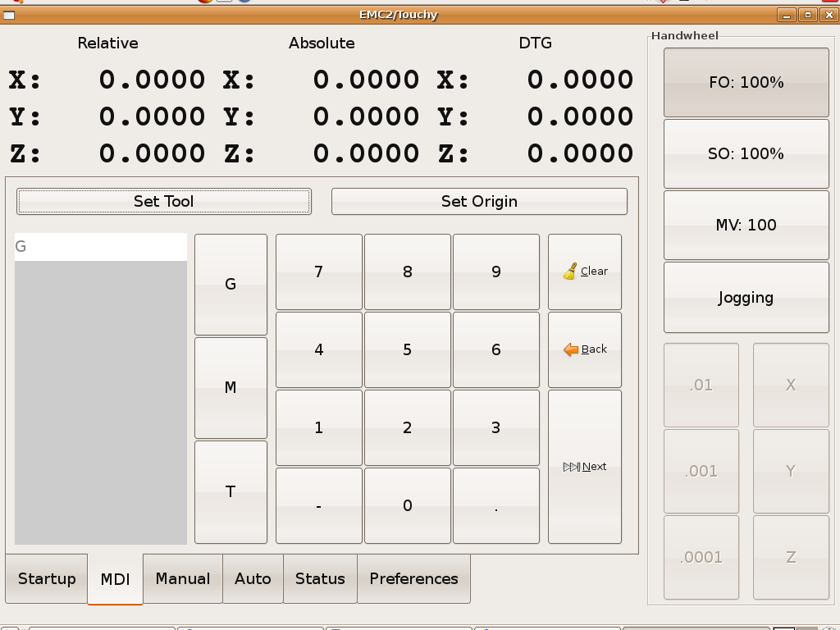This screenshot has height=630, width=840.
Task: Click the Relative X value 0.0000
Action: click(x=152, y=80)
